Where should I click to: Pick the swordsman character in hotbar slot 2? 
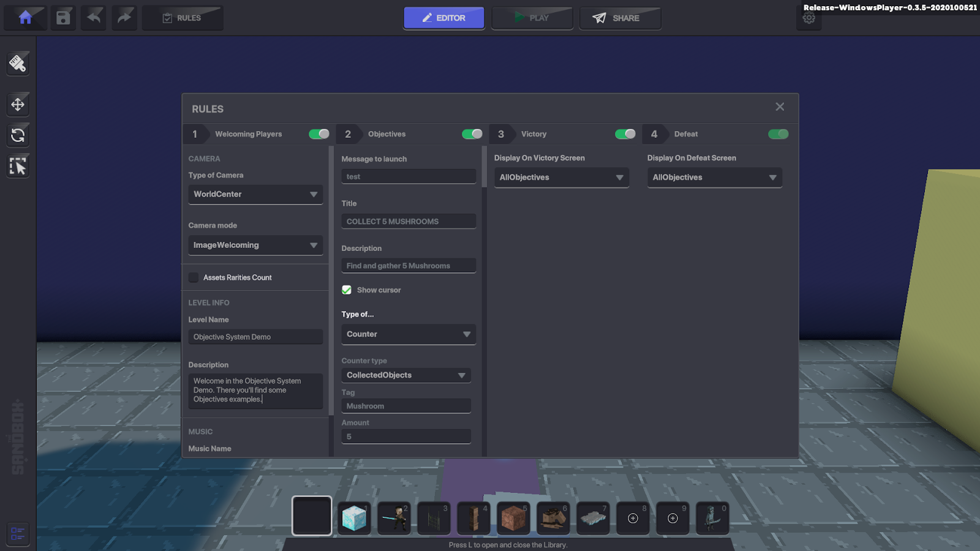click(394, 518)
